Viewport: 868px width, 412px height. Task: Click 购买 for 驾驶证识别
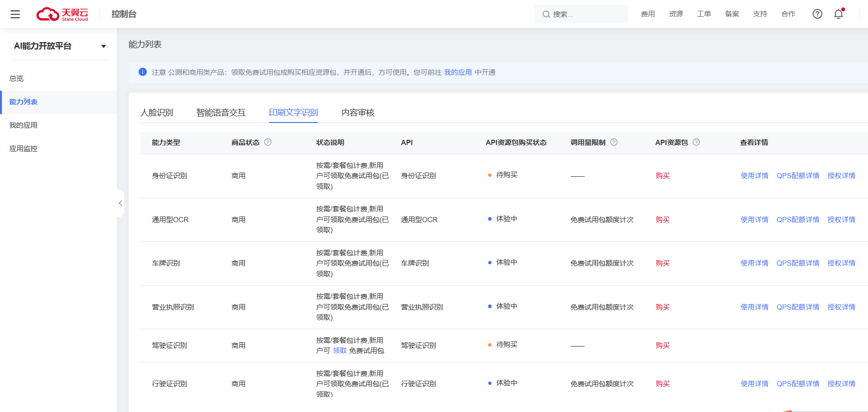click(x=663, y=346)
